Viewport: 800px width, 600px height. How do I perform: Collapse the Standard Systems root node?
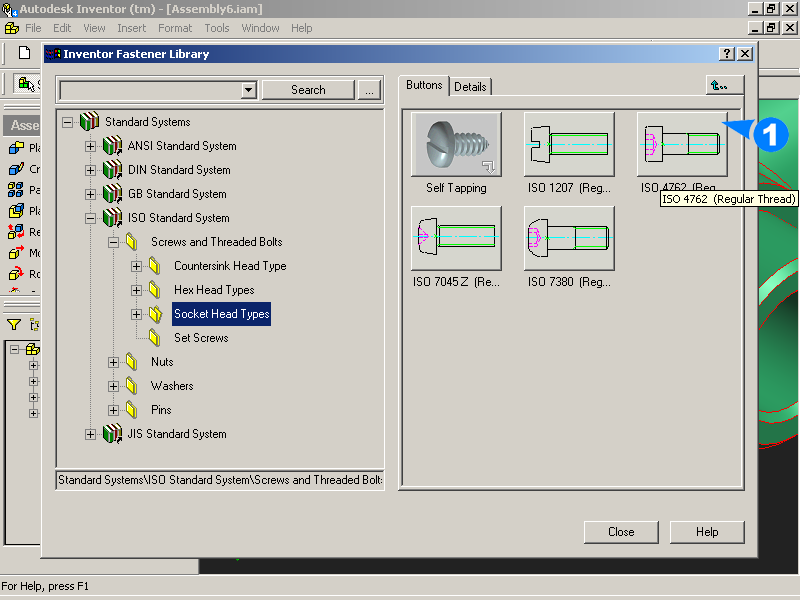click(x=67, y=122)
